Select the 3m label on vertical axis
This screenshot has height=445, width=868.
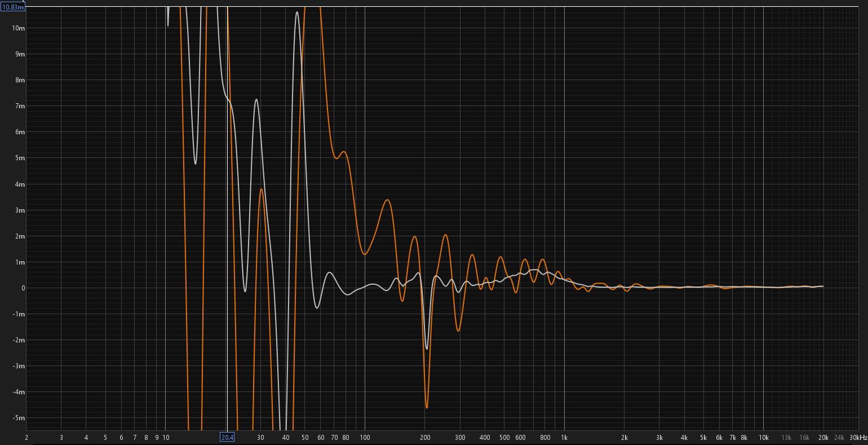coord(20,210)
